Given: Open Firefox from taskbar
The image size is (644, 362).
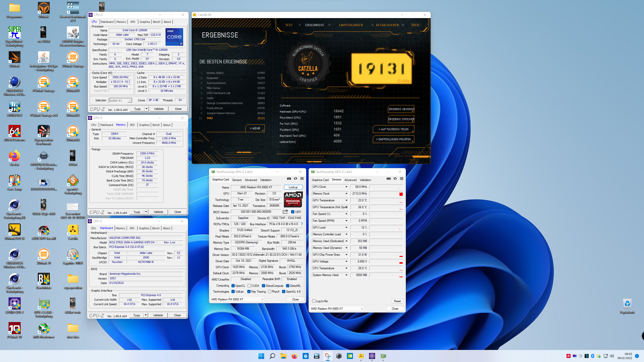Looking at the screenshot, I should click(x=294, y=356).
